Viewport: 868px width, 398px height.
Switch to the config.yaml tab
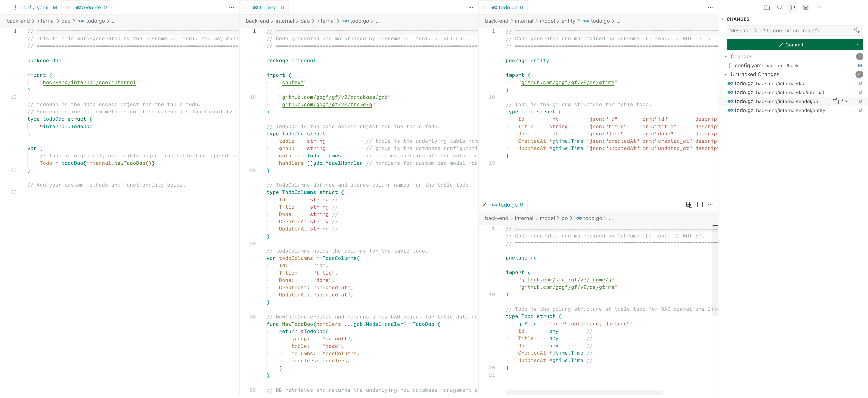(x=34, y=7)
